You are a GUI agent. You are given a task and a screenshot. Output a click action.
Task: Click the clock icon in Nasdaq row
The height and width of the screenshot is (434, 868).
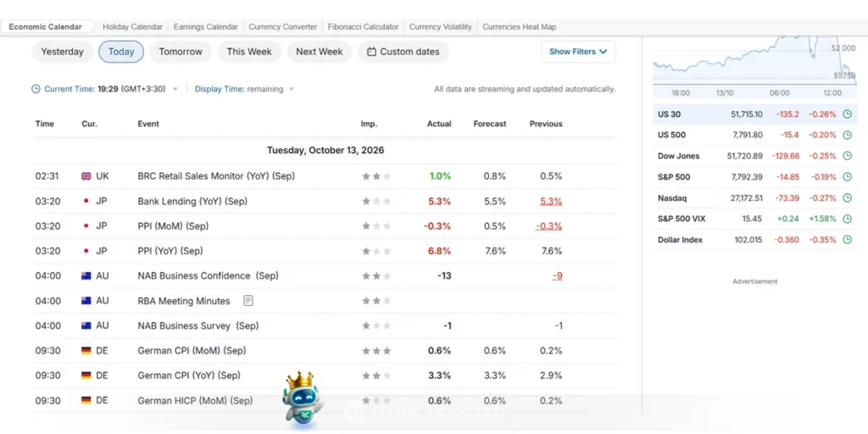(x=847, y=198)
